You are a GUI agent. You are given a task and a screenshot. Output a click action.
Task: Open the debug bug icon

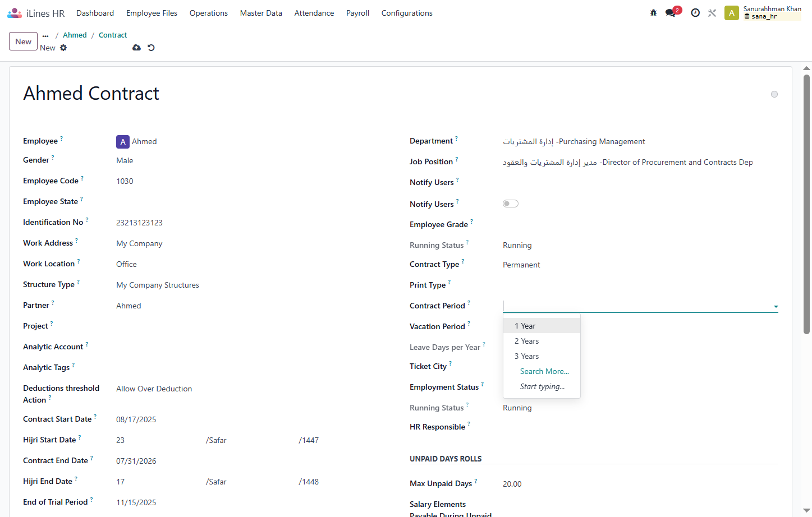[x=653, y=13]
